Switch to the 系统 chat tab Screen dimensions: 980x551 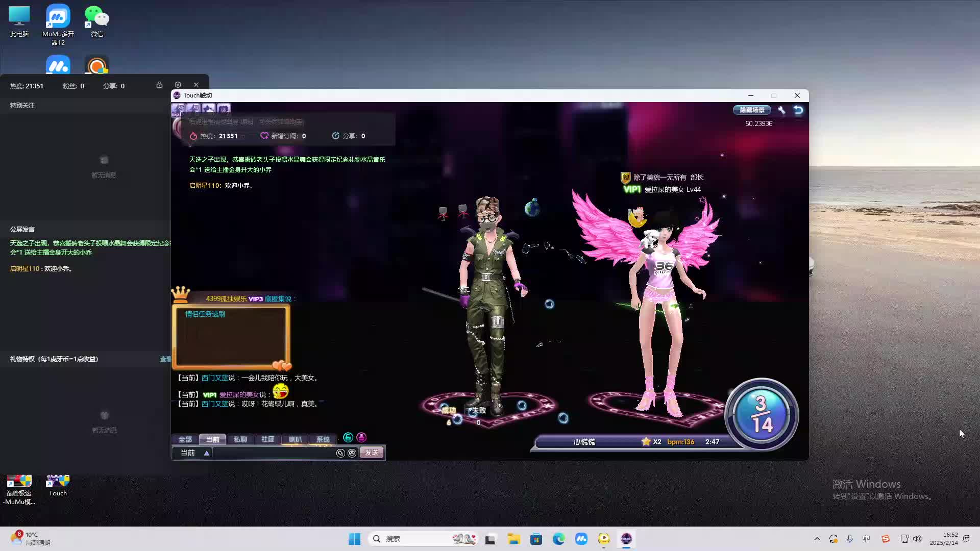[x=323, y=439]
